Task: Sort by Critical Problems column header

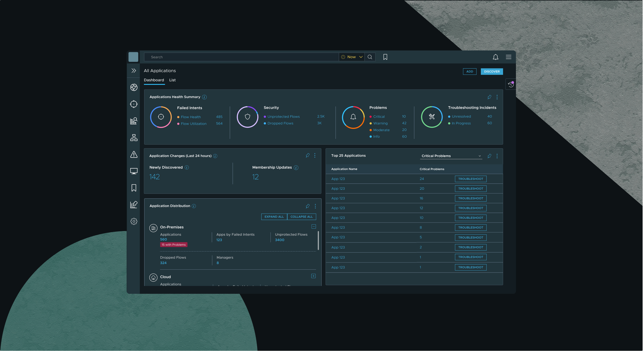Action: pyautogui.click(x=432, y=169)
